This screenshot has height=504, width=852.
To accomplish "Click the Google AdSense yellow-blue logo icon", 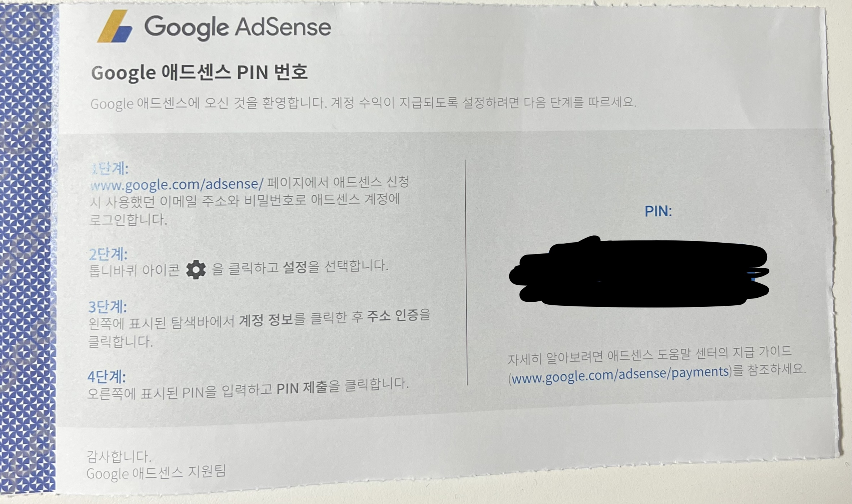I will click(114, 26).
